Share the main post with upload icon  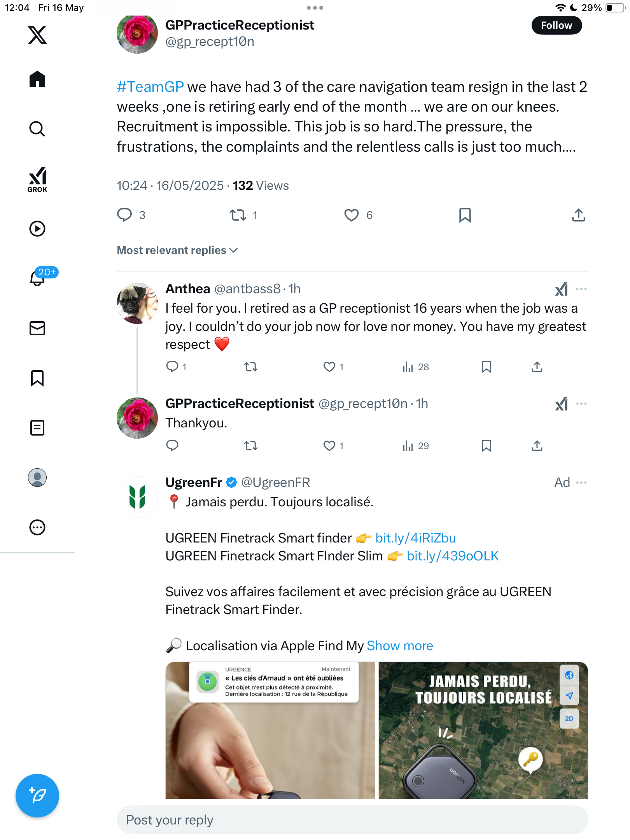click(579, 215)
